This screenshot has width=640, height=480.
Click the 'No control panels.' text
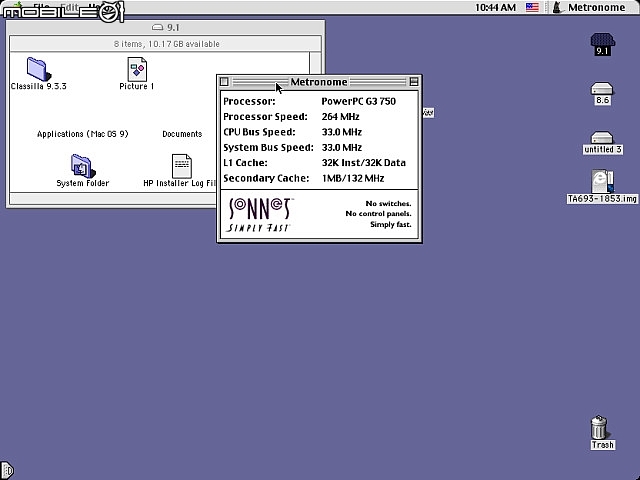378,213
